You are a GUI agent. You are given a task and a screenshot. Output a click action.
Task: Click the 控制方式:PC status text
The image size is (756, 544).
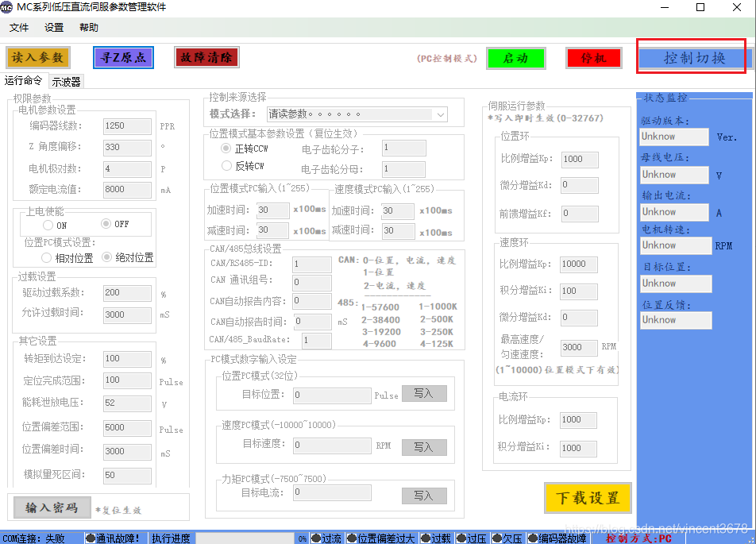[638, 538]
